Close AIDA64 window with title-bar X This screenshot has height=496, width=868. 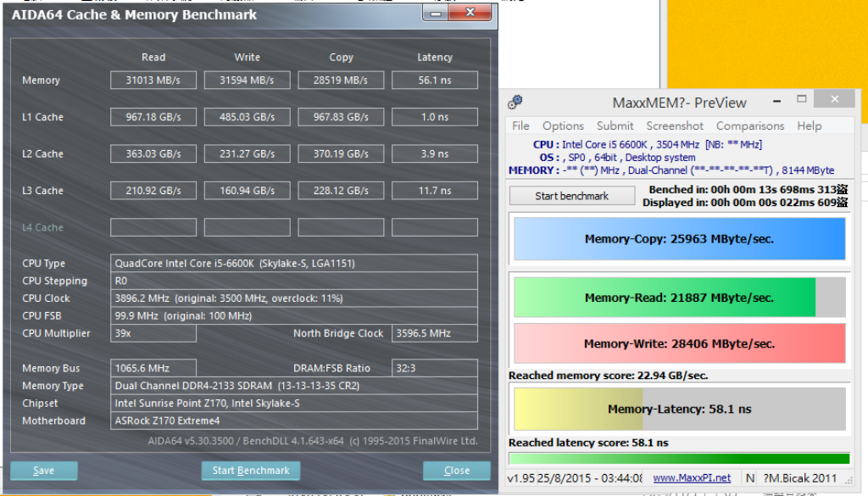pos(470,13)
